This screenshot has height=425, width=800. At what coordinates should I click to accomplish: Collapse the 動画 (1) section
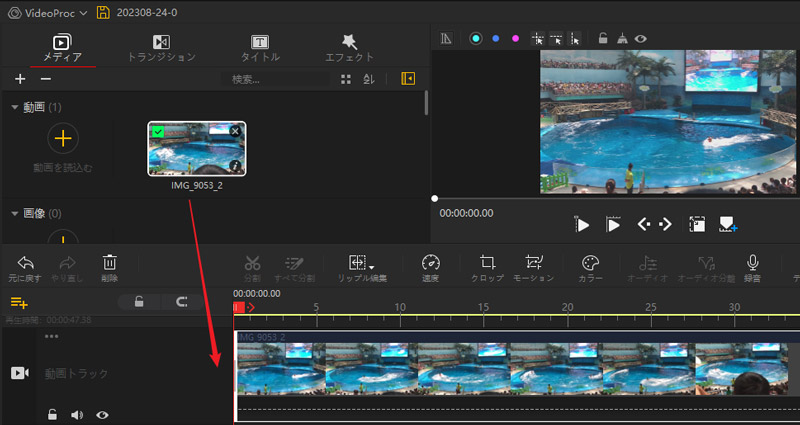click(x=14, y=107)
